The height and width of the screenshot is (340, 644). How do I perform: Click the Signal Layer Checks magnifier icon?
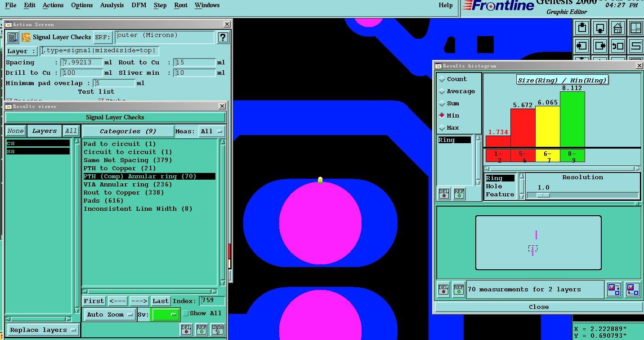click(26, 37)
